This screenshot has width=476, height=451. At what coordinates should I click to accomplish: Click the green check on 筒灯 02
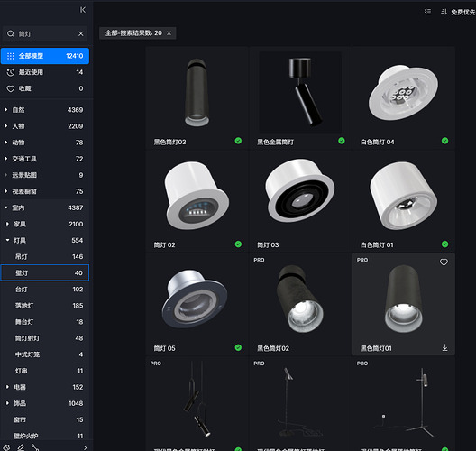point(238,244)
